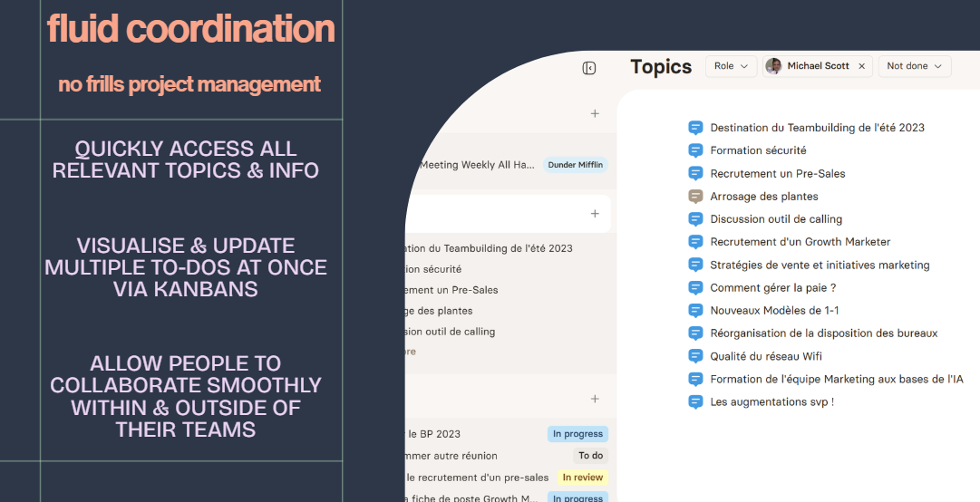This screenshot has width=980, height=502.
Task: Open the Les augmentations svp ! topic
Action: coord(771,401)
